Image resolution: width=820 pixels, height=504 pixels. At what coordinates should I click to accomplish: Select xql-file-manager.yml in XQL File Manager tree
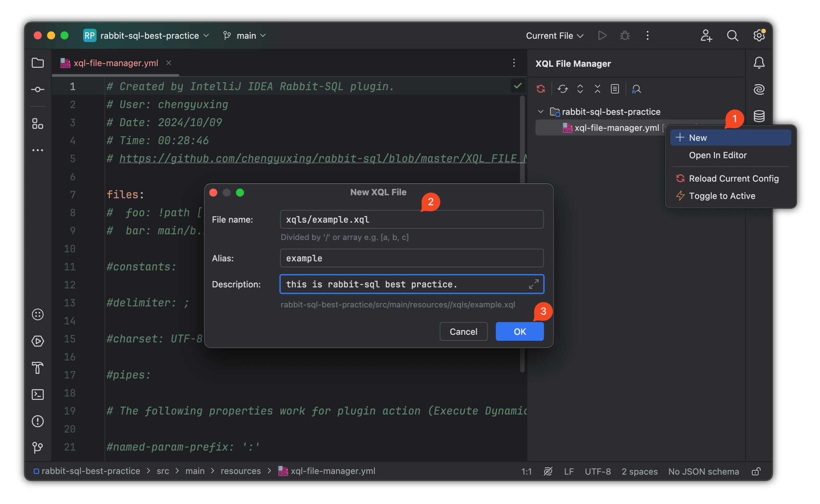tap(616, 128)
